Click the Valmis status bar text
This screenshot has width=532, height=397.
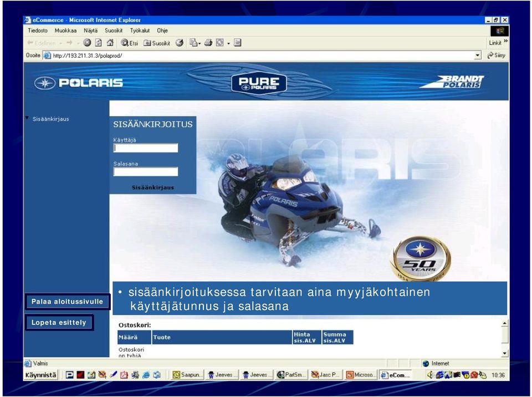point(40,363)
